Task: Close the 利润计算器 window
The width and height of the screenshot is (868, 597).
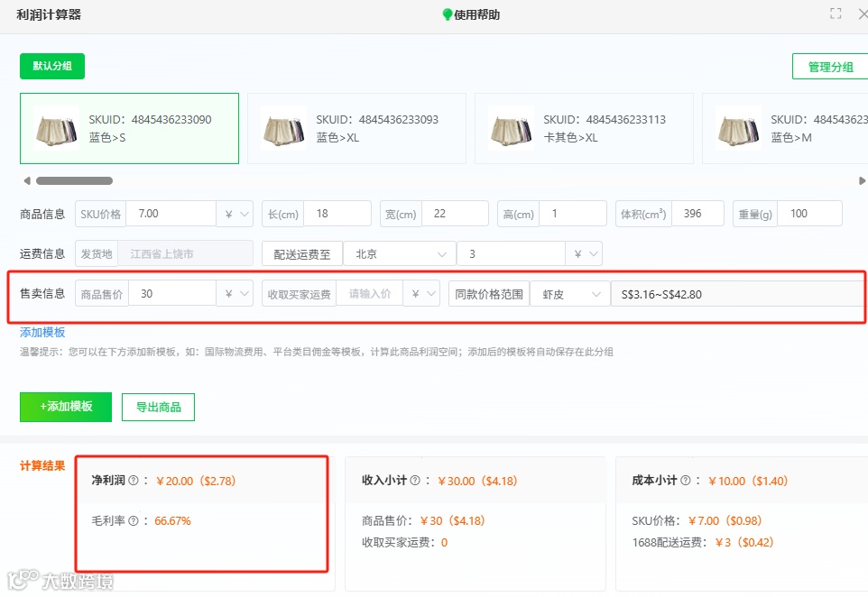Action: (863, 14)
